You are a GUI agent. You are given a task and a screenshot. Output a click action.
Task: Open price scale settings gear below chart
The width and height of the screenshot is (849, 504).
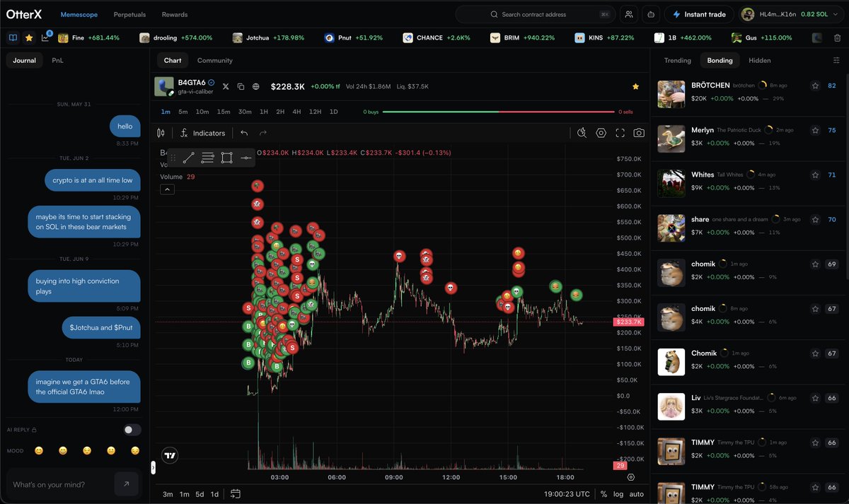click(630, 477)
